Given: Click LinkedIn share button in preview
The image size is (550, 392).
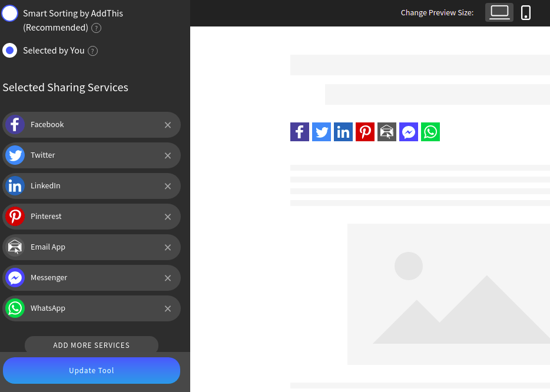Looking at the screenshot, I should [x=343, y=132].
